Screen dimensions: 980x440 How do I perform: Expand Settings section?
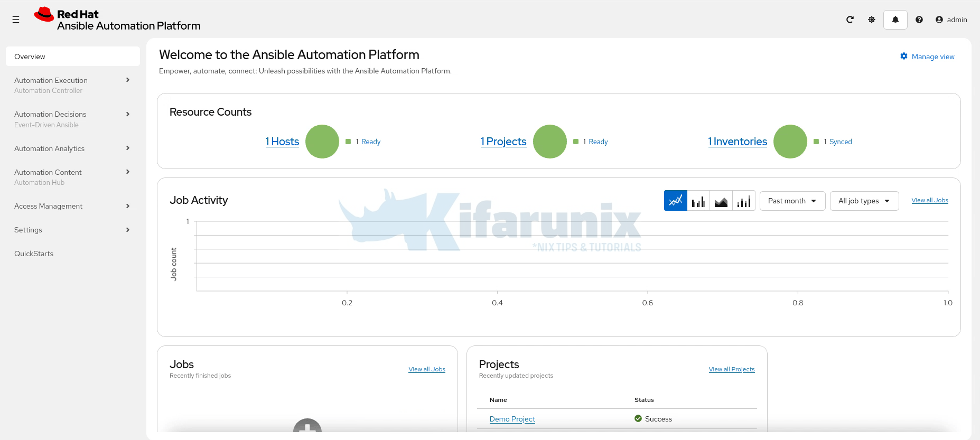[73, 230]
